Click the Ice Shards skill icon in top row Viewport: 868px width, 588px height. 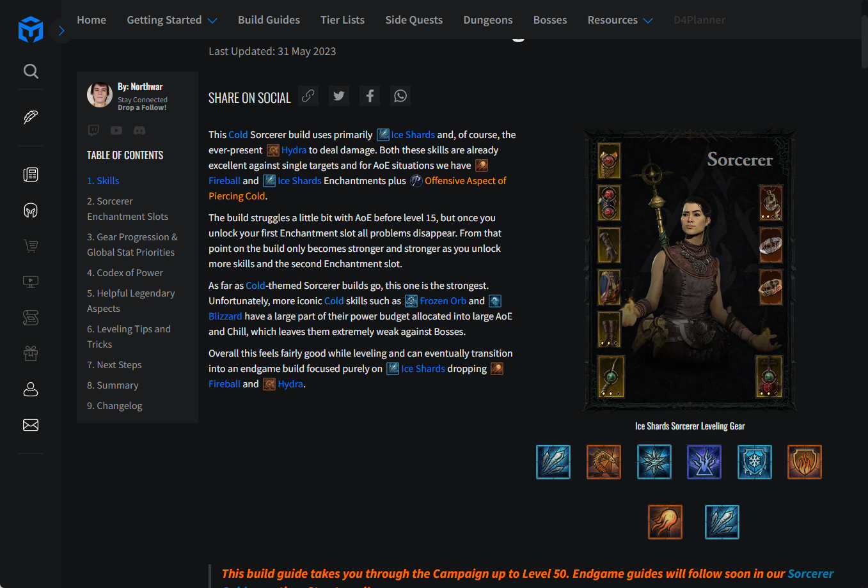(553, 462)
